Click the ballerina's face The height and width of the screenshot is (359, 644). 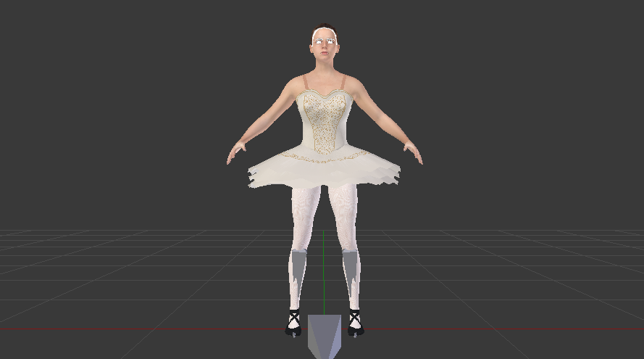click(x=324, y=48)
